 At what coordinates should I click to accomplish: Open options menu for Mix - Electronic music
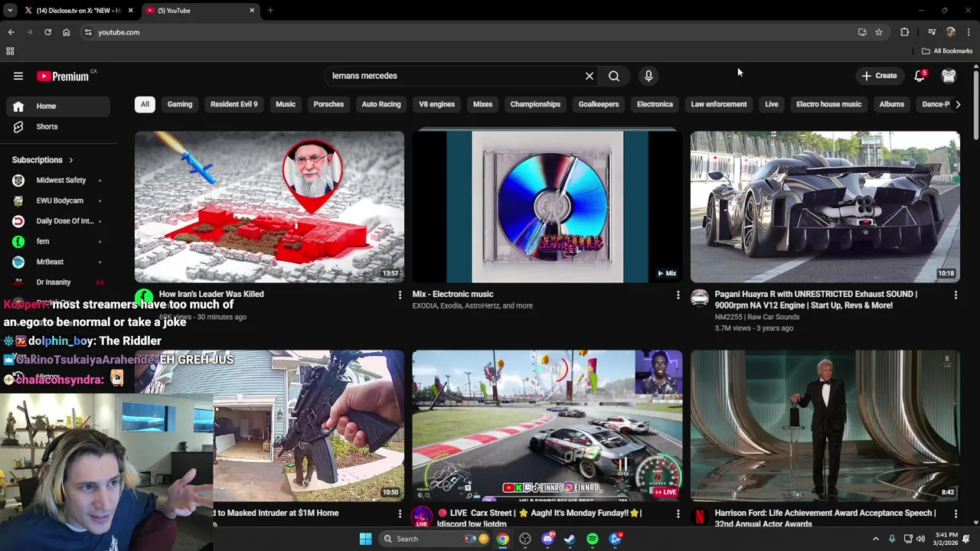678,295
